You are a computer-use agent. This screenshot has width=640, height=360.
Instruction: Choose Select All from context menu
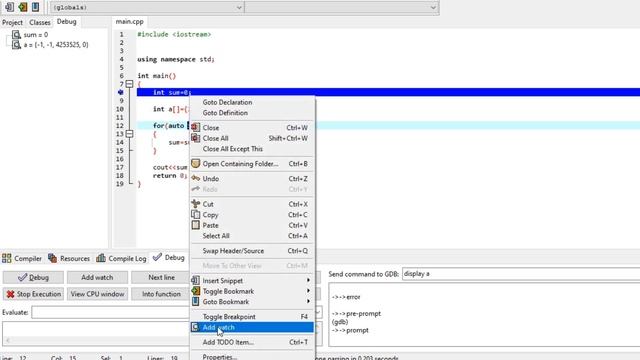click(252, 236)
